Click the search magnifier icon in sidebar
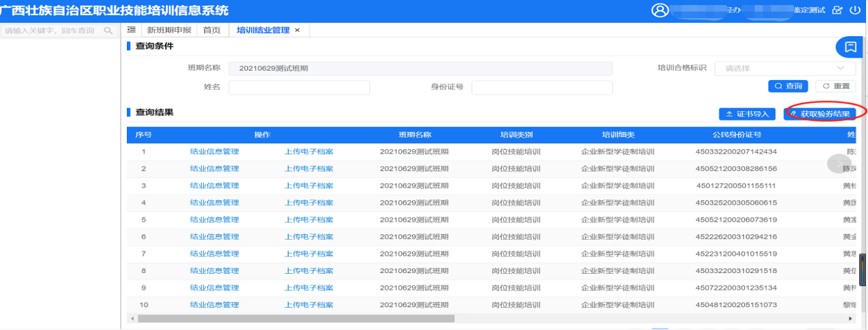Screen dimensions: 868x330 pyautogui.click(x=108, y=31)
